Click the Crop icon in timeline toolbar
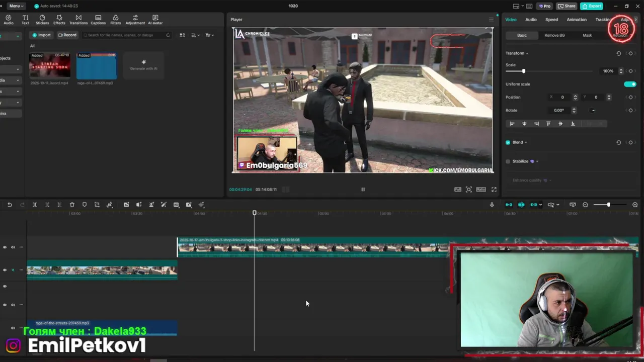Image resolution: width=644 pixels, height=362 pixels. (97, 205)
